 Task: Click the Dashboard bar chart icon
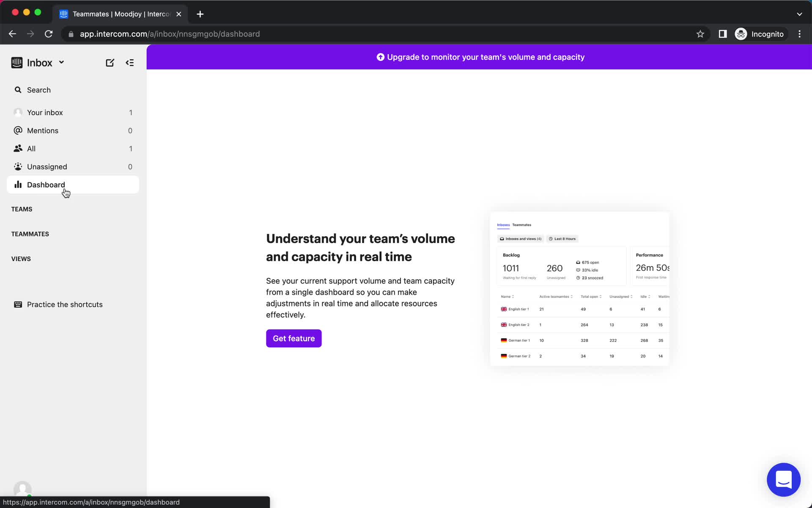coord(17,184)
